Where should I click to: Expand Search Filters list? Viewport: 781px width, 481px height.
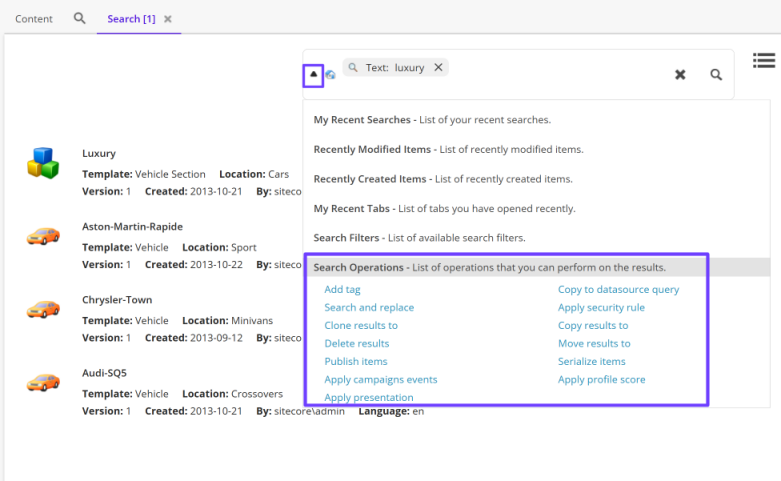point(419,238)
